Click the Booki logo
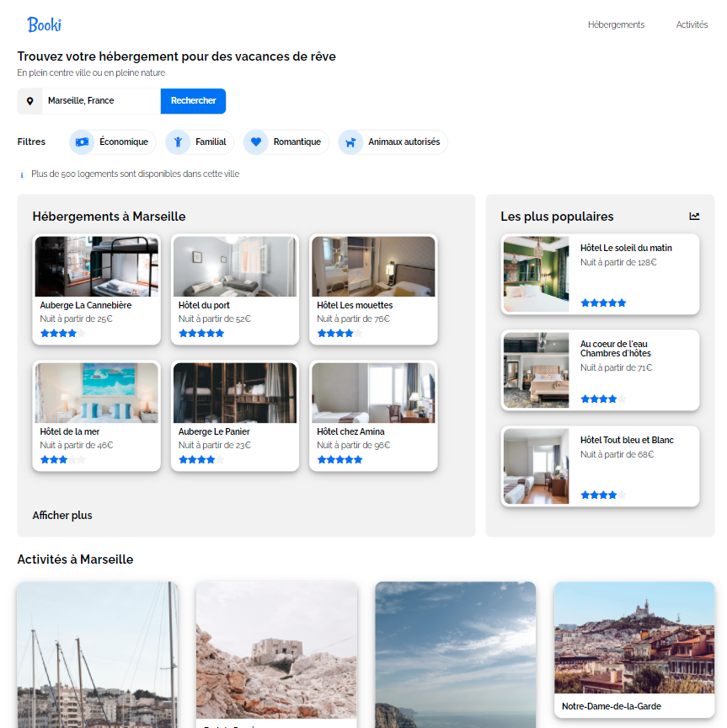727x728 pixels. tap(44, 24)
